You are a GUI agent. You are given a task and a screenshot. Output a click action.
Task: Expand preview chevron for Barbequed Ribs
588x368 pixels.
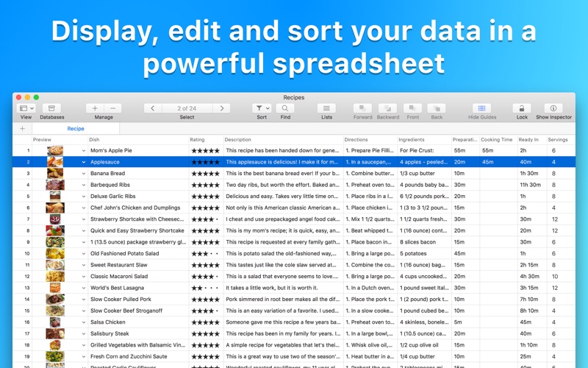coord(84,185)
